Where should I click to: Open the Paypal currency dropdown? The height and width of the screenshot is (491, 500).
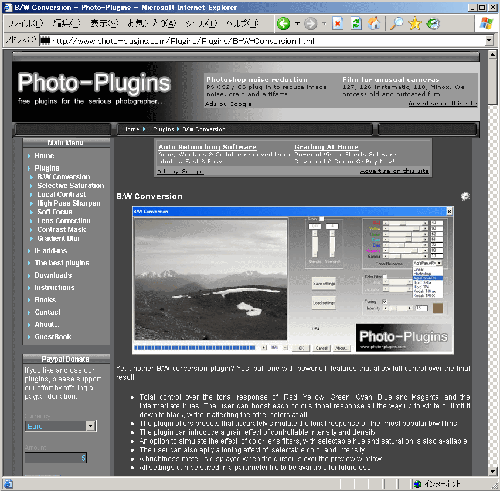point(90,426)
